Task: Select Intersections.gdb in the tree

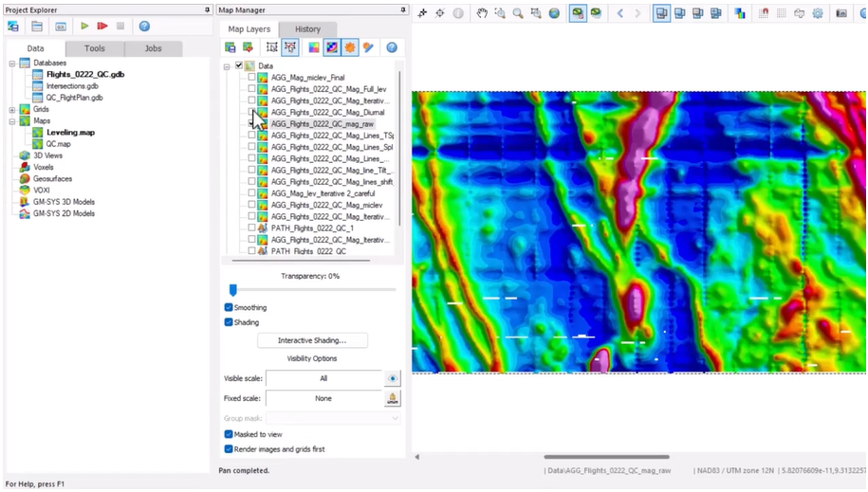Action: (x=72, y=85)
